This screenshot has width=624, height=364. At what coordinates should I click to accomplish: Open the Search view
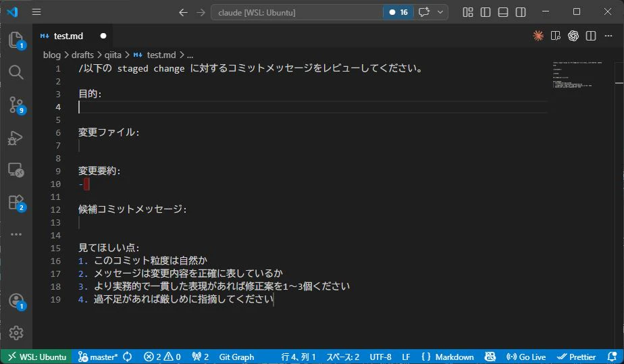click(16, 72)
